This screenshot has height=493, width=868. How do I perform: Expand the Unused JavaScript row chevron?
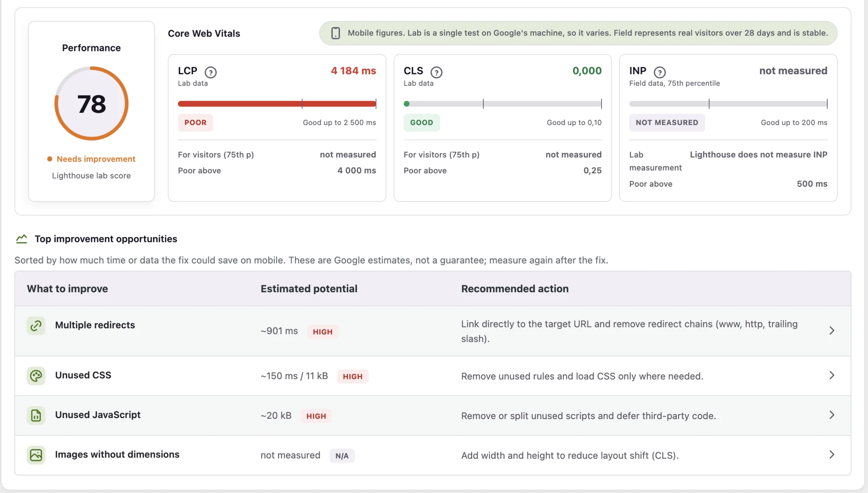coord(832,415)
